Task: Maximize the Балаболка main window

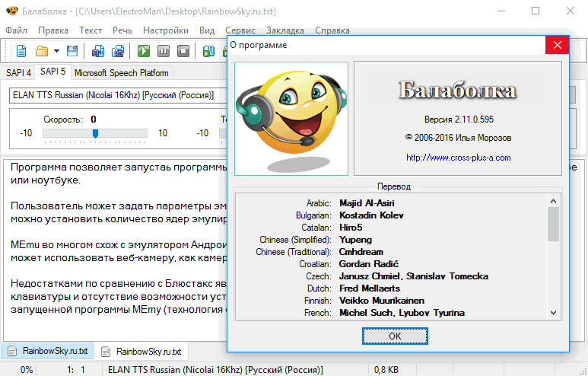Action: [x=536, y=11]
